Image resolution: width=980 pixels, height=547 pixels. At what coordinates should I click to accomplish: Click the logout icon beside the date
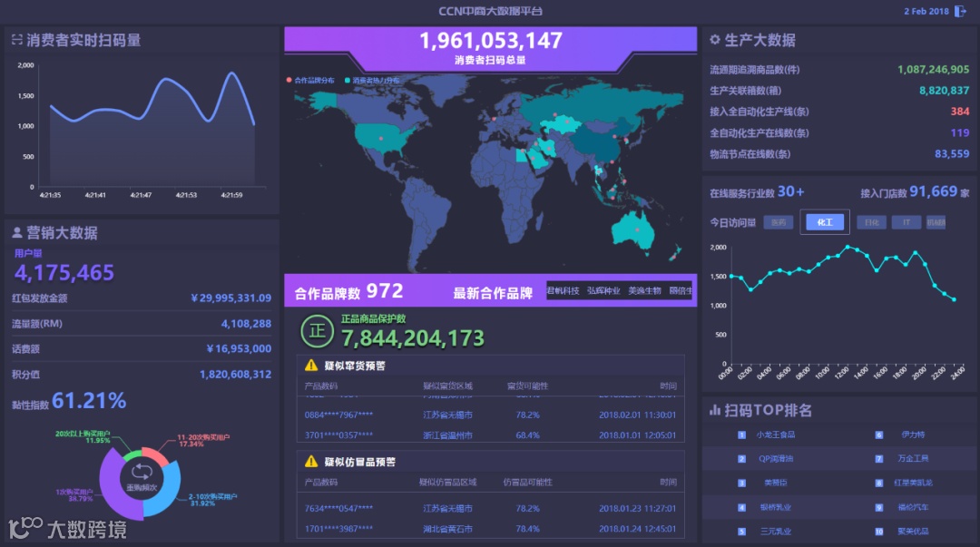[x=960, y=11]
